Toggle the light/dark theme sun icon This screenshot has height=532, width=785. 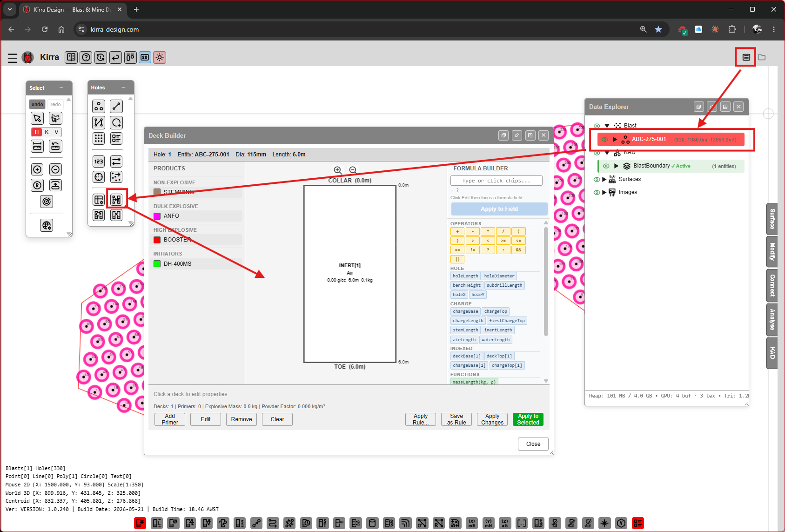point(160,57)
